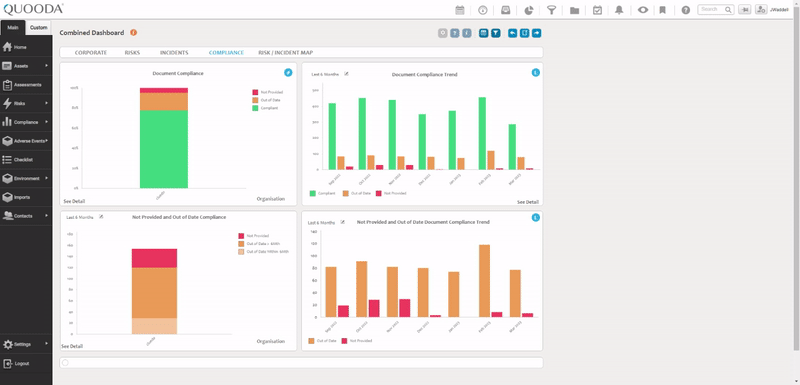800x385 pixels.
Task: Edit Last 6 Months on Not Provided and Out of Date Compliance chart
Action: click(x=101, y=217)
